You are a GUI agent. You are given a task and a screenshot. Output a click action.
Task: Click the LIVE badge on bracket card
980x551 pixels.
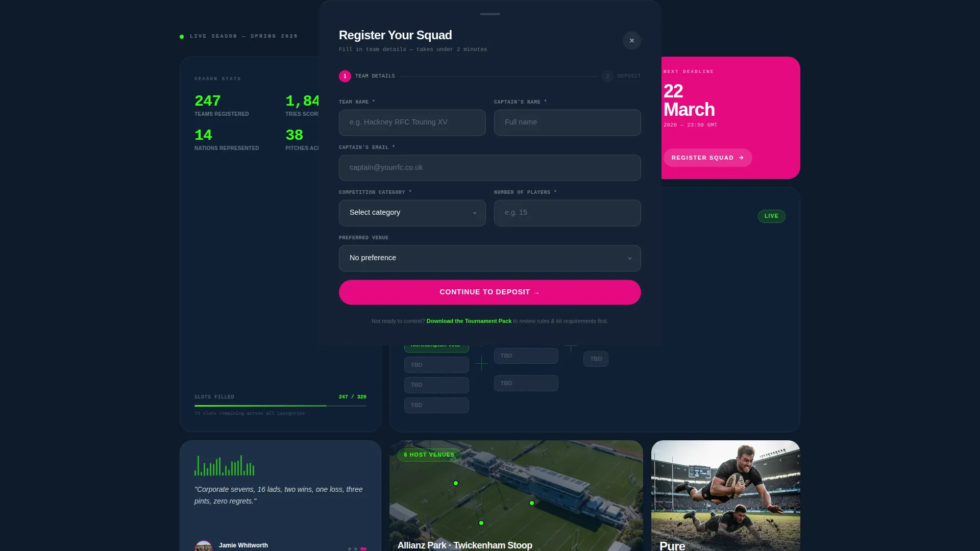pyautogui.click(x=771, y=216)
